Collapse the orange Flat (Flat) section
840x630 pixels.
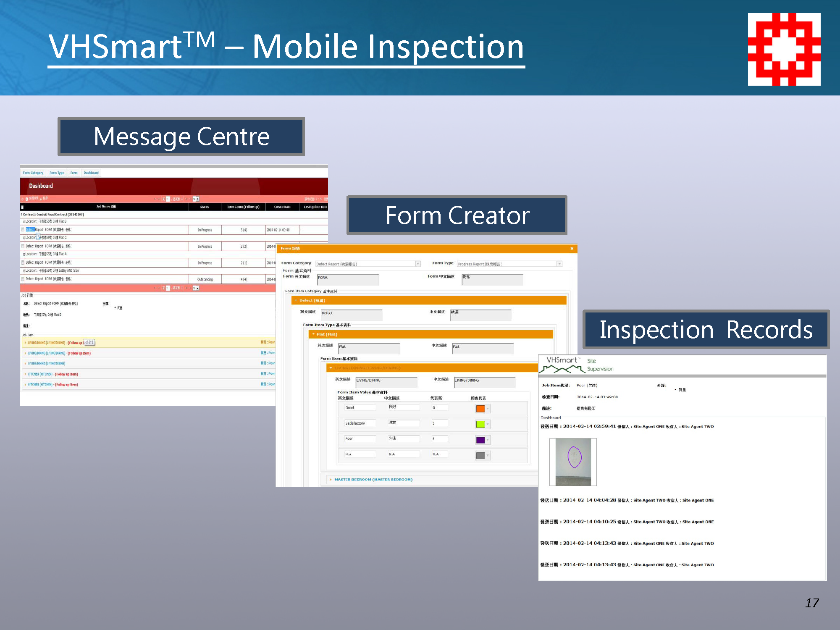click(430, 334)
